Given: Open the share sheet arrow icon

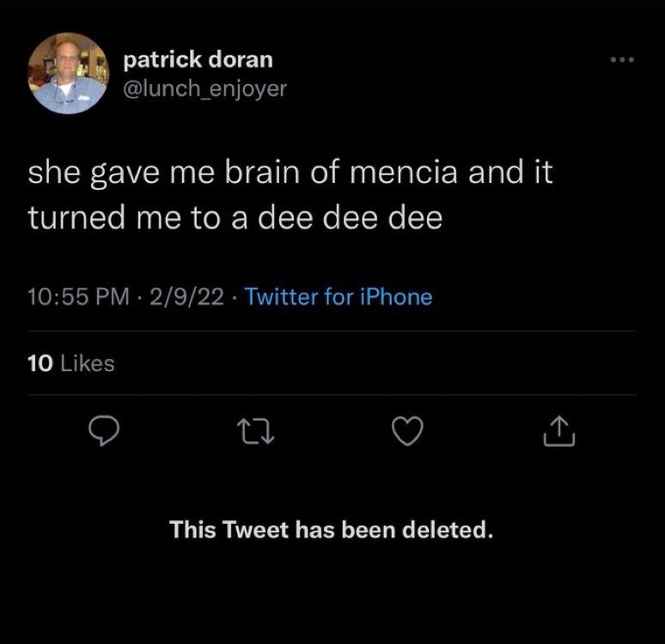Looking at the screenshot, I should click(559, 431).
